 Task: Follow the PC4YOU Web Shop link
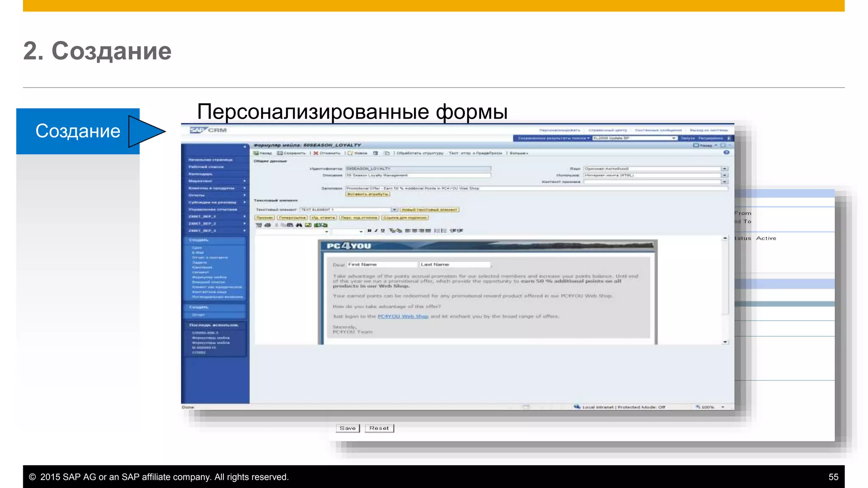[x=403, y=316]
